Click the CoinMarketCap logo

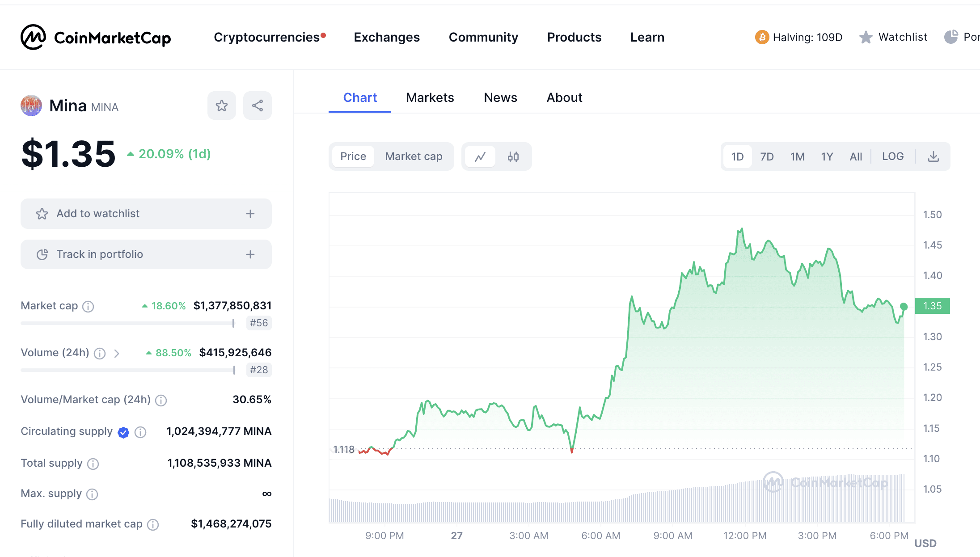click(96, 37)
